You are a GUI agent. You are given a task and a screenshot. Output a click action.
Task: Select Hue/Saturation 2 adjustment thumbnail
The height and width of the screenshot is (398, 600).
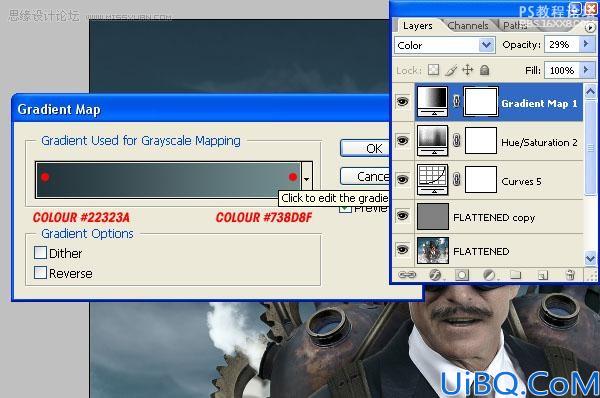point(432,140)
